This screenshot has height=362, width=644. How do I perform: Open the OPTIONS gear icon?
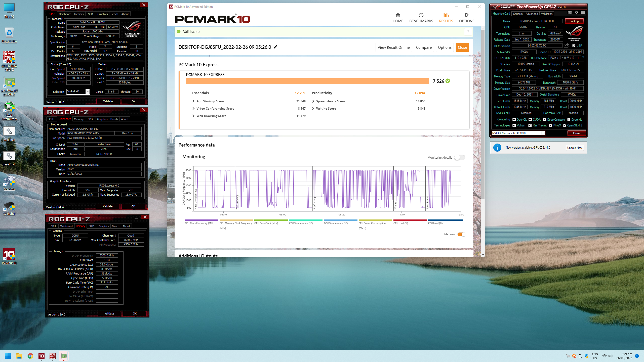467,15
